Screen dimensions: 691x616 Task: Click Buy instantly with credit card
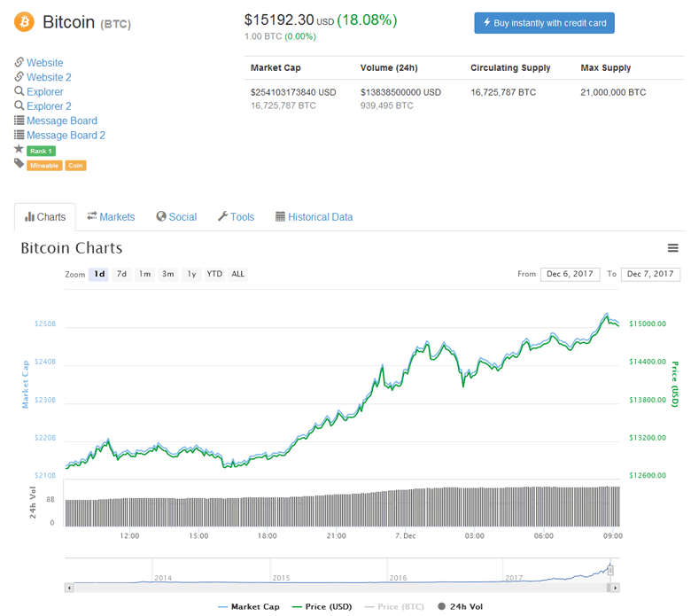tap(544, 23)
